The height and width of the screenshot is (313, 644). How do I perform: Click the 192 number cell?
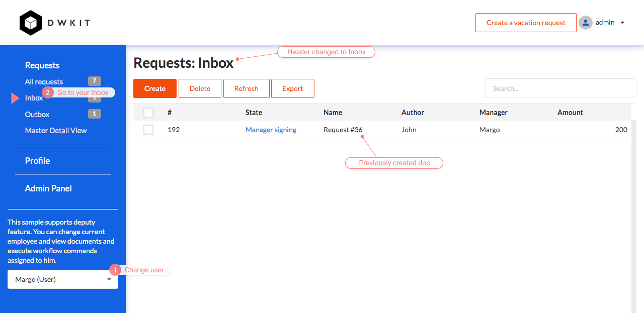[174, 130]
